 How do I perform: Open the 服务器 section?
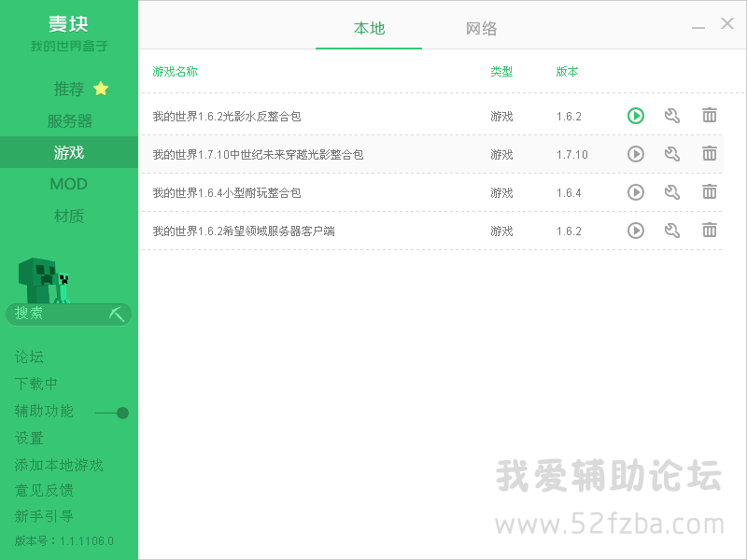click(69, 121)
